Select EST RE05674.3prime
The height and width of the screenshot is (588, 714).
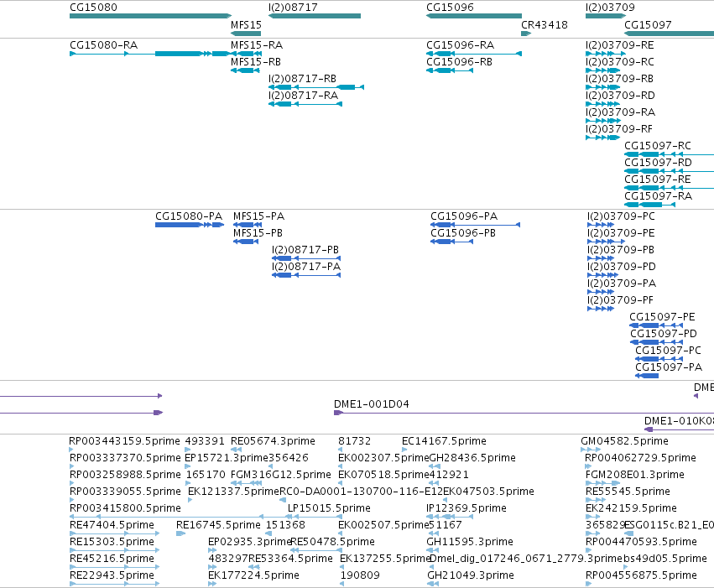(273, 441)
